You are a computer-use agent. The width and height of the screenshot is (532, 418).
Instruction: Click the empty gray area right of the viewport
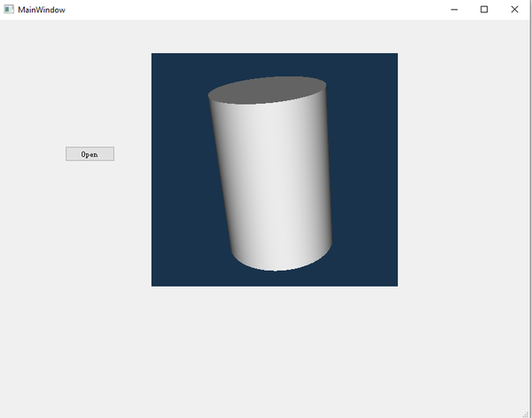[463, 170]
